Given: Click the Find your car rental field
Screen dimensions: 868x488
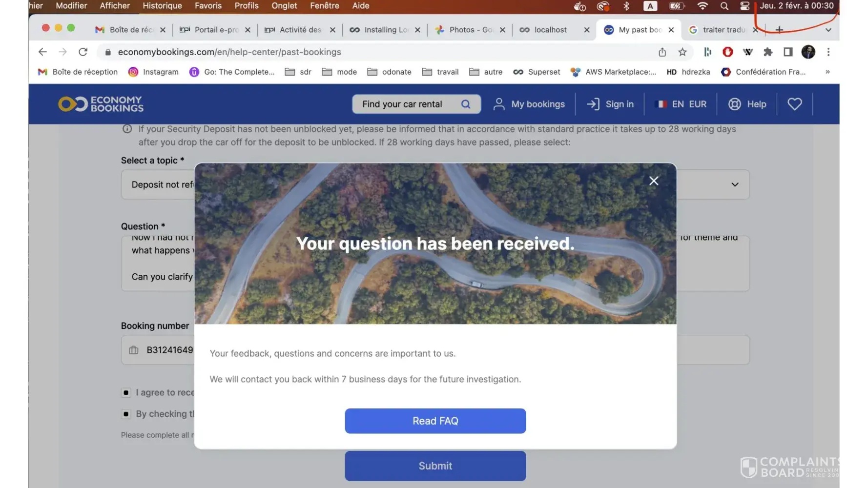Looking at the screenshot, I should click(x=416, y=104).
